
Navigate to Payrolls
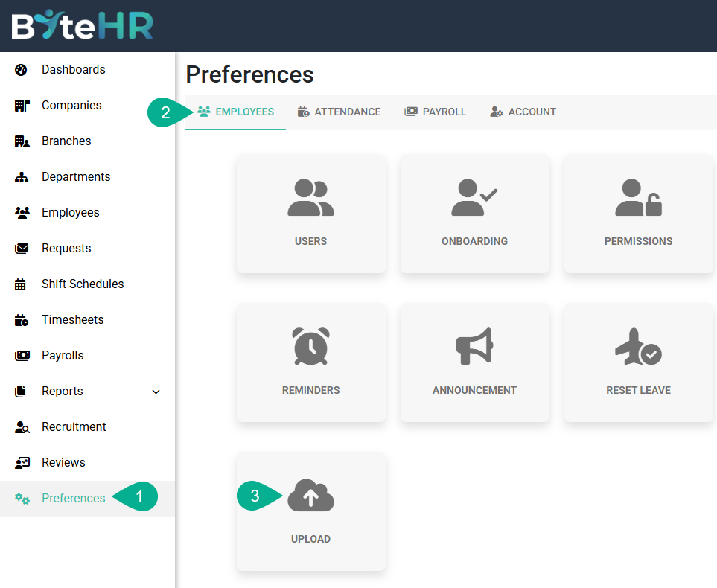87,355
